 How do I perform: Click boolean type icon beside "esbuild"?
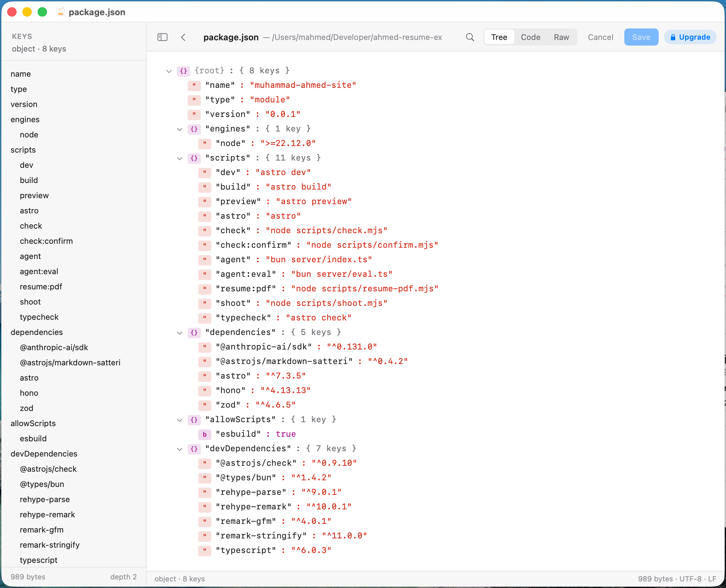(204, 434)
